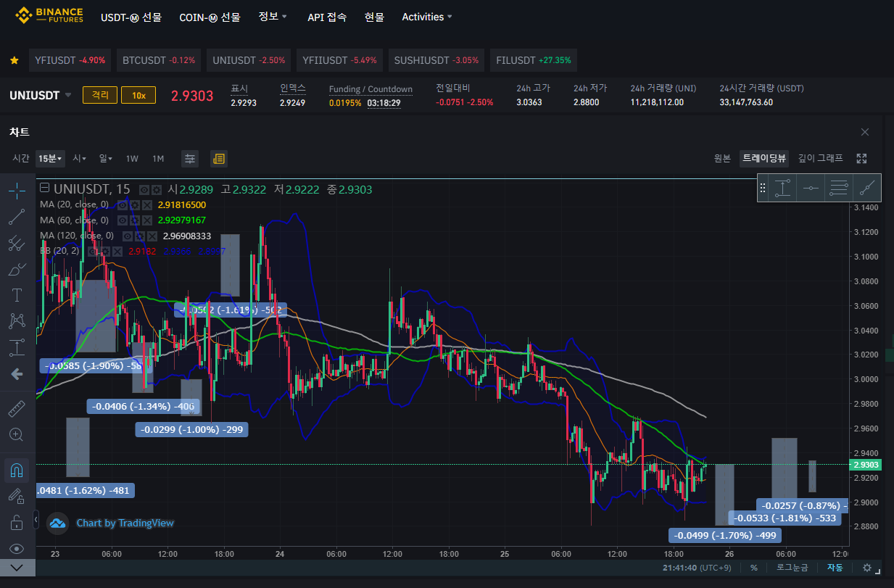
Task: Toggle visibility of UNIUSDT main series
Action: [x=144, y=190]
